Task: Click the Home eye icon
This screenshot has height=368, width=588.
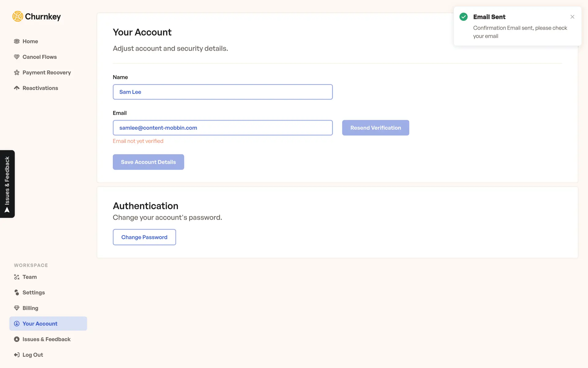Action: (x=17, y=41)
